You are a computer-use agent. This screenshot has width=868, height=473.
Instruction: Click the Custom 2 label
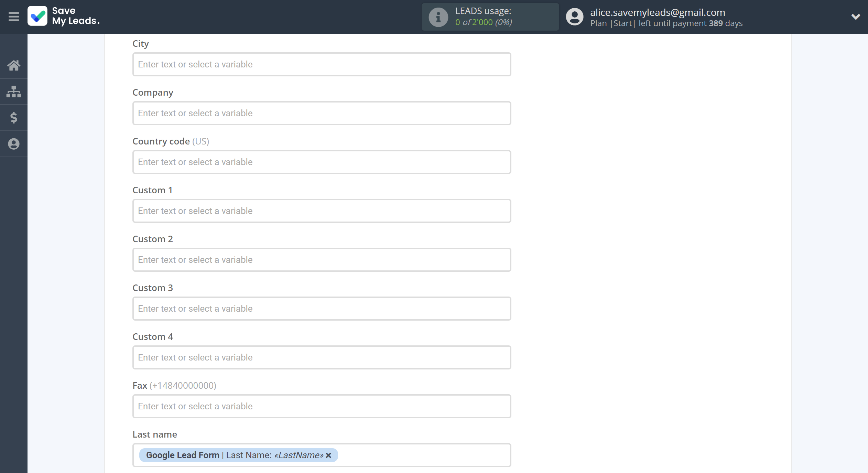click(x=153, y=239)
